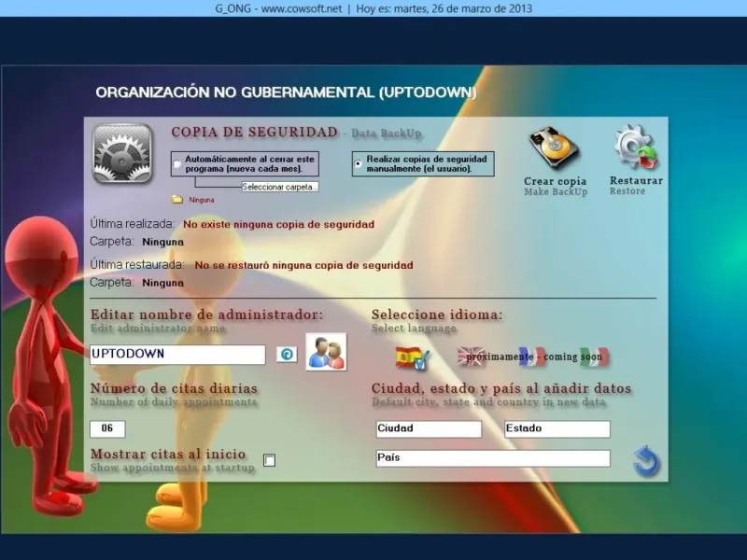Toggle Mostrar citas al inicio checkbox
Screen dimensions: 747x560
269,460
